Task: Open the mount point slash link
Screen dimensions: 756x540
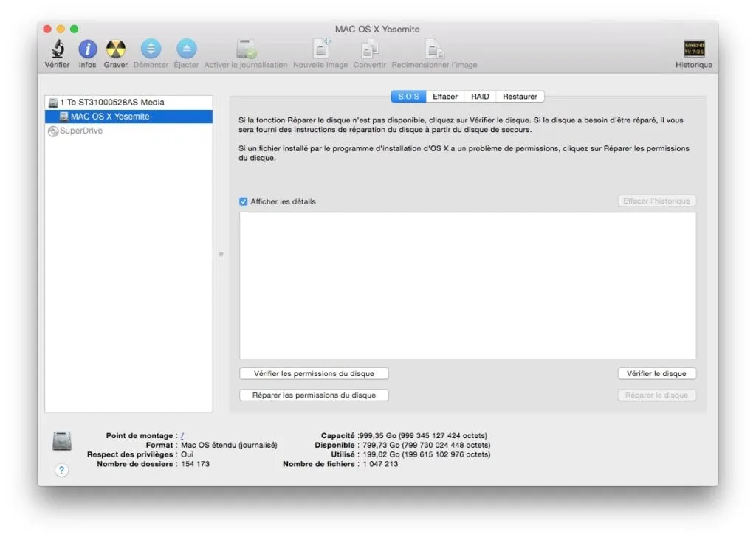Action: click(182, 435)
